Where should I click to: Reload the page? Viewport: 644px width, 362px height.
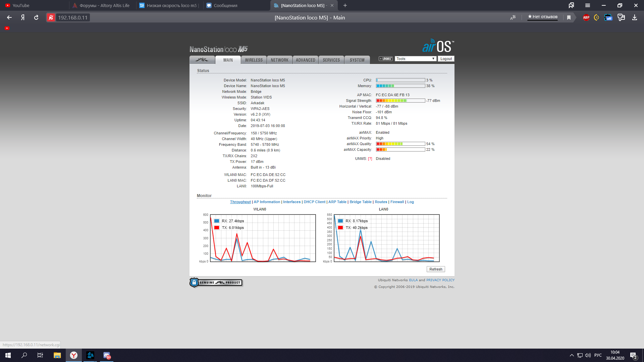coord(36,17)
